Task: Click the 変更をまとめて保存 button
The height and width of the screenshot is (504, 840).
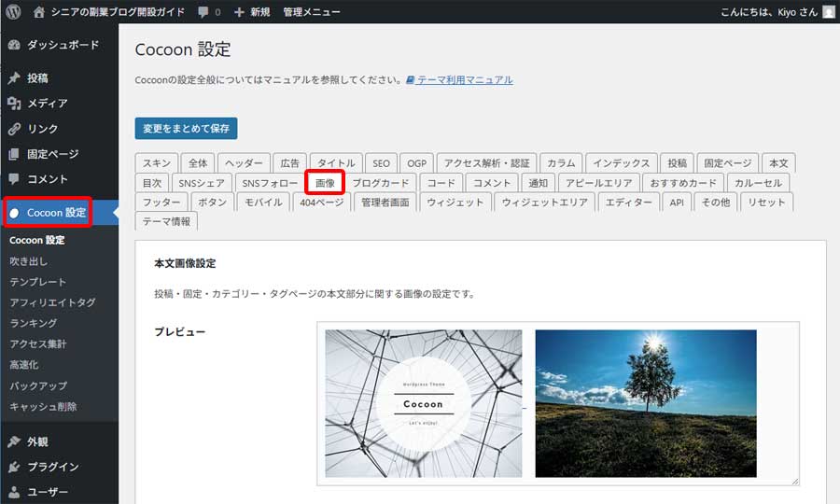Action: pos(186,129)
